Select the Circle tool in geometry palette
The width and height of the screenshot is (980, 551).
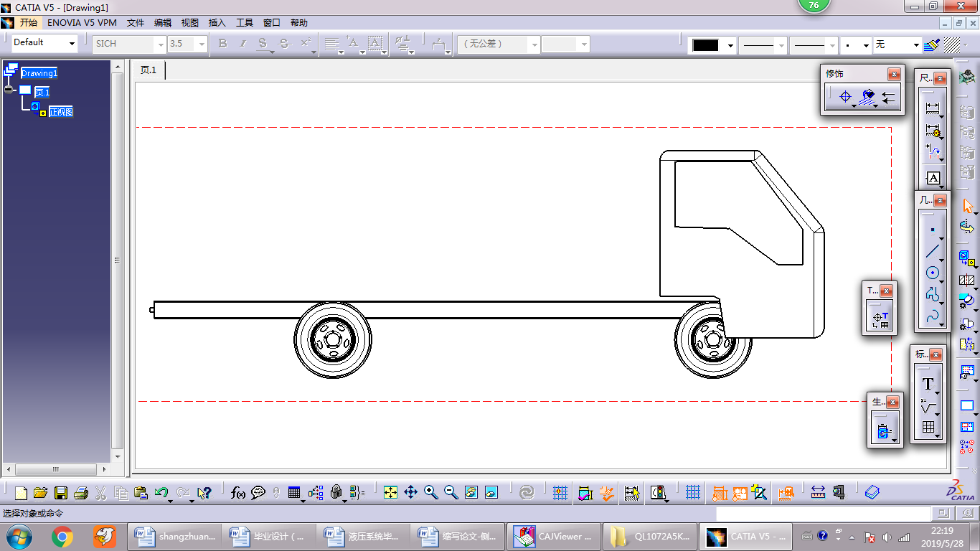[932, 273]
